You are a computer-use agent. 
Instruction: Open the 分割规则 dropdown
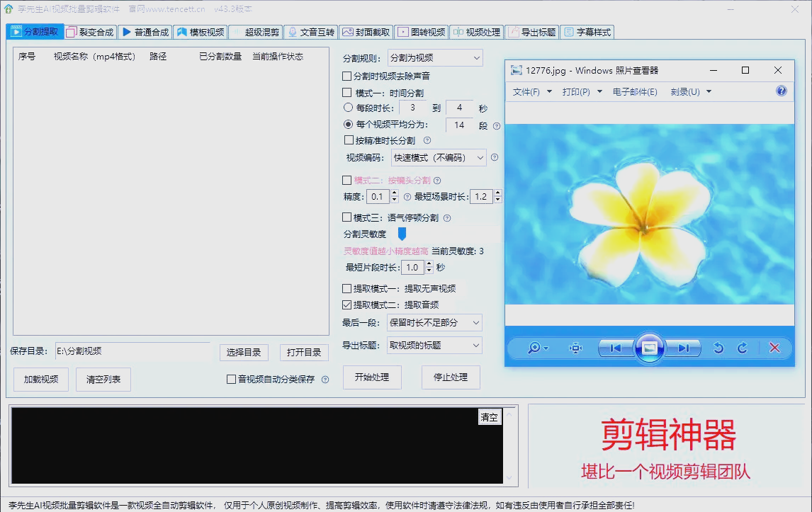point(435,57)
